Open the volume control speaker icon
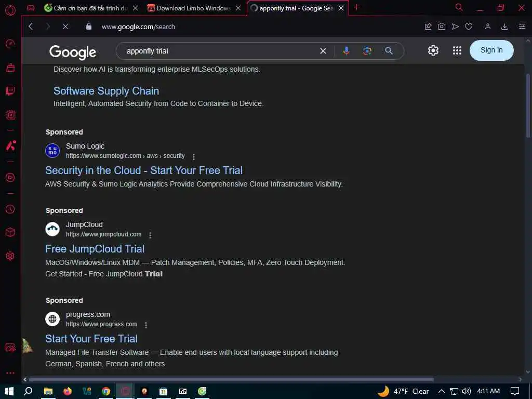The width and height of the screenshot is (532, 399). point(467,391)
